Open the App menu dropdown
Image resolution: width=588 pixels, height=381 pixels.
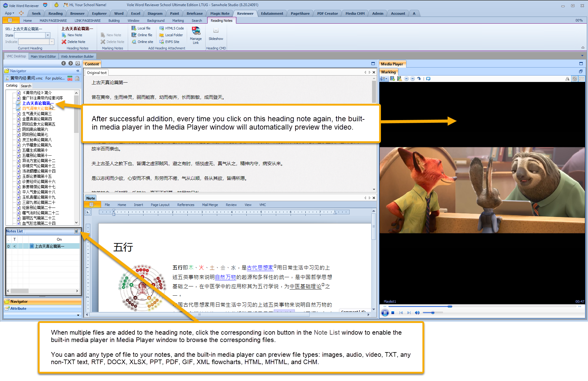click(x=10, y=13)
